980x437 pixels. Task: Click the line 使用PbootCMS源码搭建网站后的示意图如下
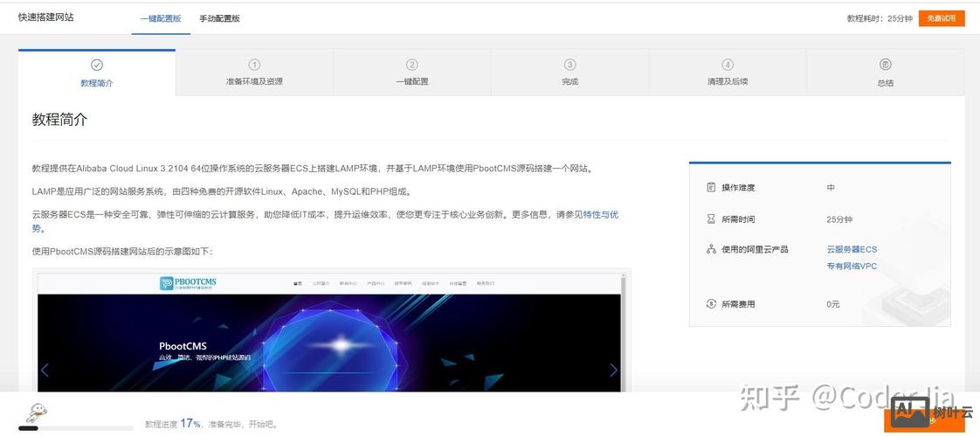click(x=122, y=252)
